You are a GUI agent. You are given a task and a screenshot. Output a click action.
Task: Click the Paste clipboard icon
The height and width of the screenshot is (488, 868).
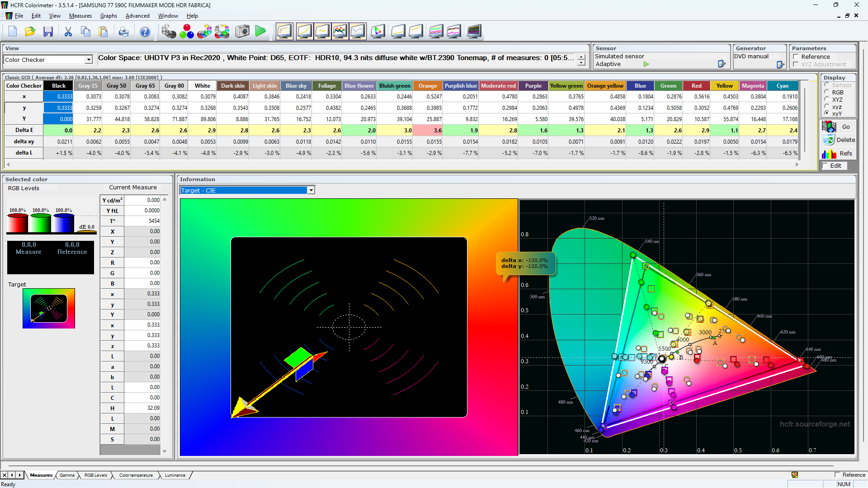tap(104, 32)
